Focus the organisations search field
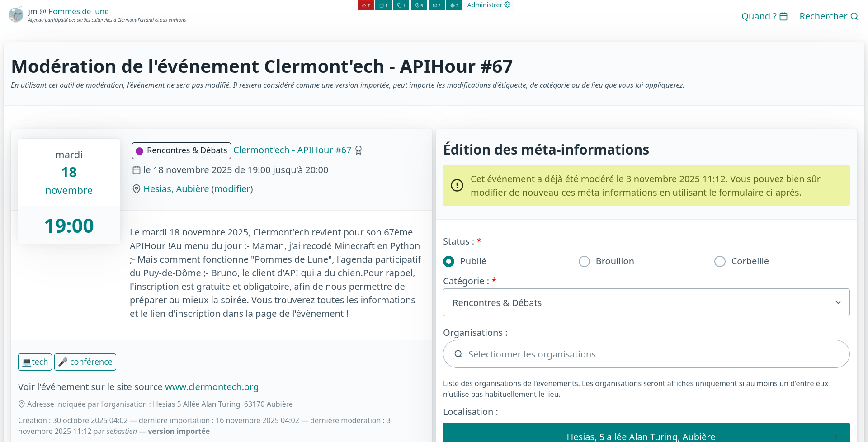Screen dimensions: 868x442 pos(646,354)
